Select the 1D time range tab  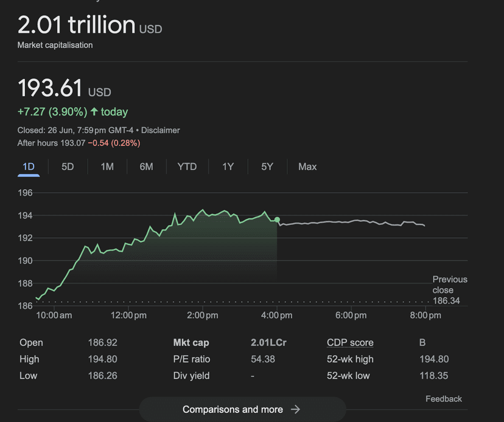pyautogui.click(x=29, y=167)
